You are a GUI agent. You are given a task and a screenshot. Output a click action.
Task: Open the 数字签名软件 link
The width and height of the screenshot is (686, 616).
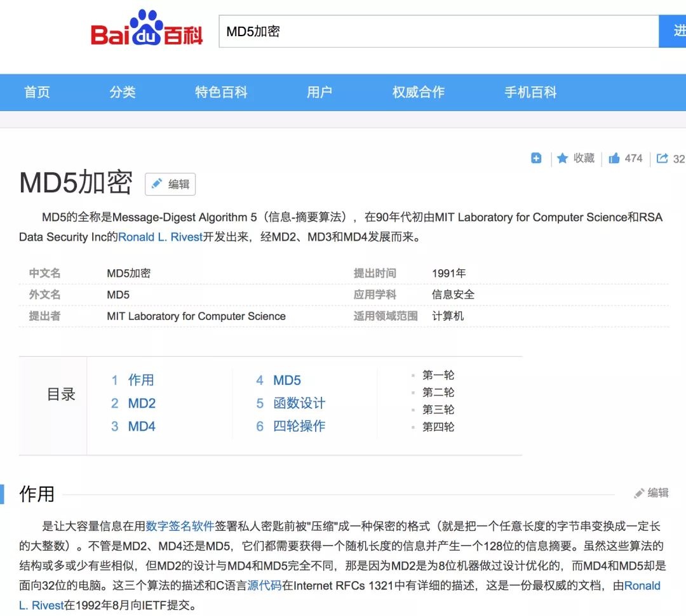click(x=180, y=526)
